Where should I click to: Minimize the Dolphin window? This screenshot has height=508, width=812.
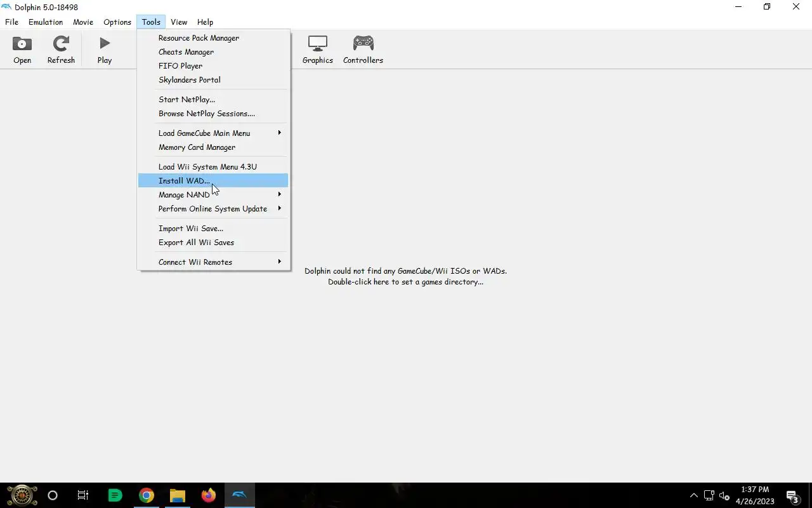(738, 7)
